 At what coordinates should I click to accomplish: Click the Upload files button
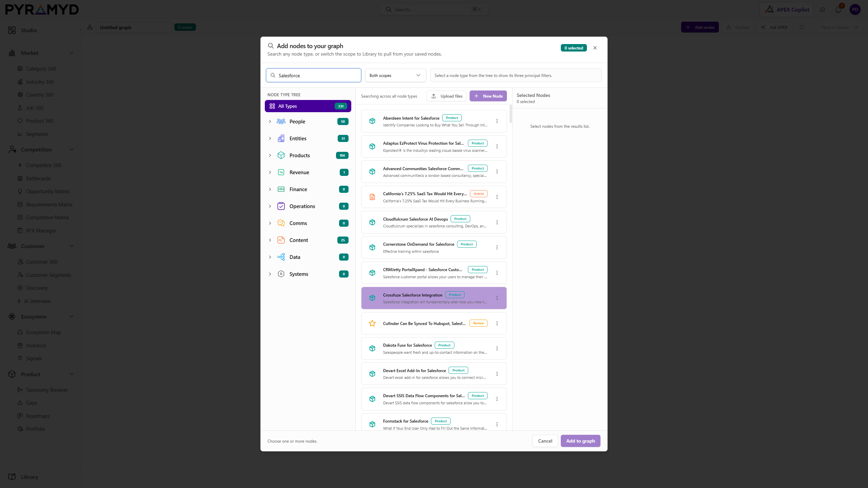(447, 96)
